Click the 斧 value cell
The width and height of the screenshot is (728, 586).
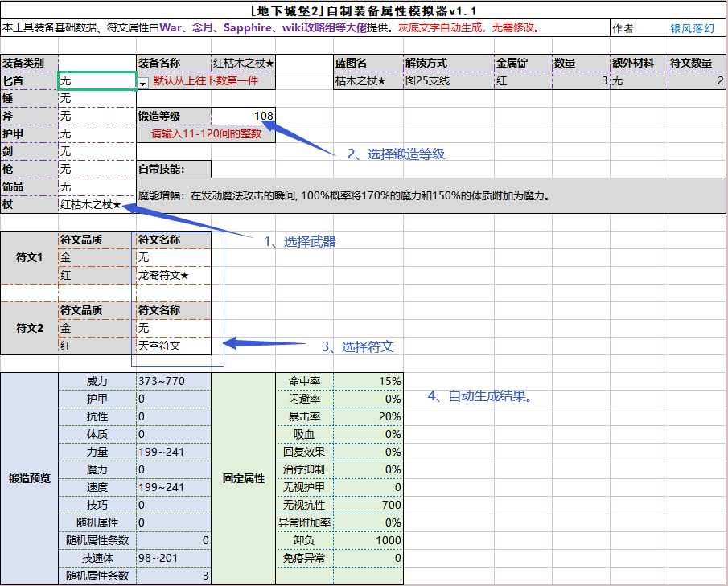click(97, 116)
